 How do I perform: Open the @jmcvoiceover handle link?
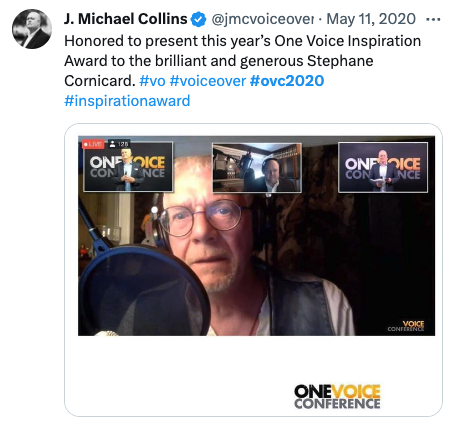click(263, 19)
